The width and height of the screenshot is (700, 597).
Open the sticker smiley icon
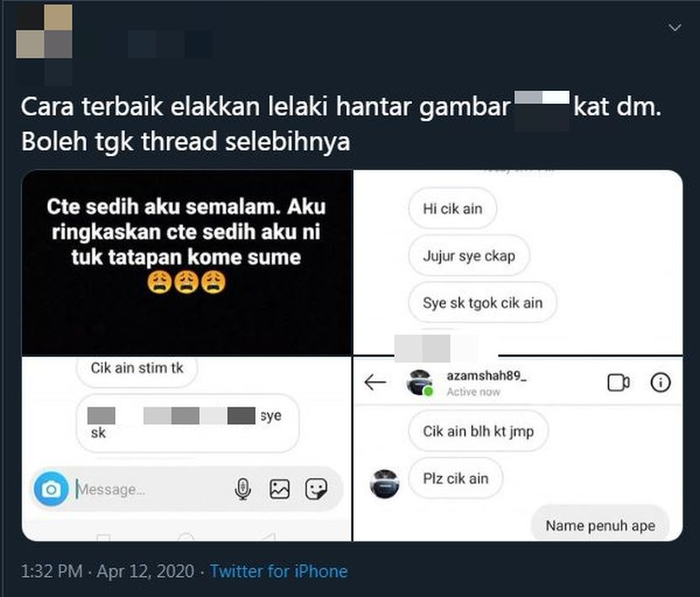[316, 489]
